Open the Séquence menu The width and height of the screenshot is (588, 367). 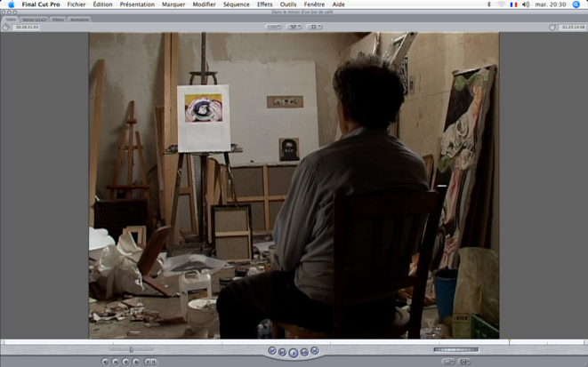237,4
